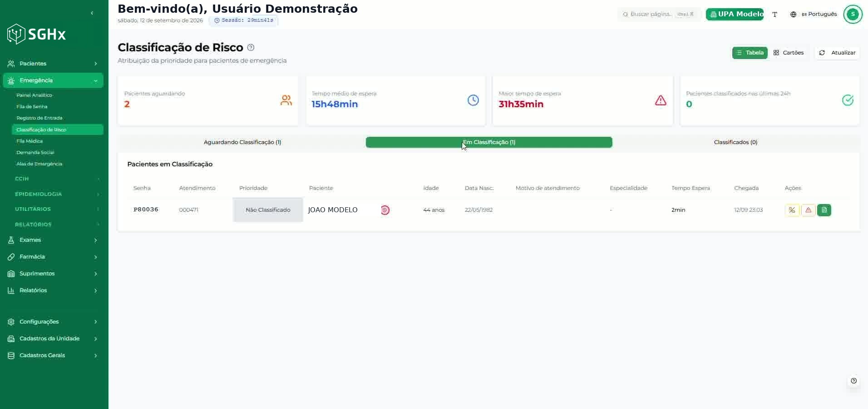This screenshot has width=868, height=409.
Task: Expand Cadastros Gerais menu
Action: point(53,355)
